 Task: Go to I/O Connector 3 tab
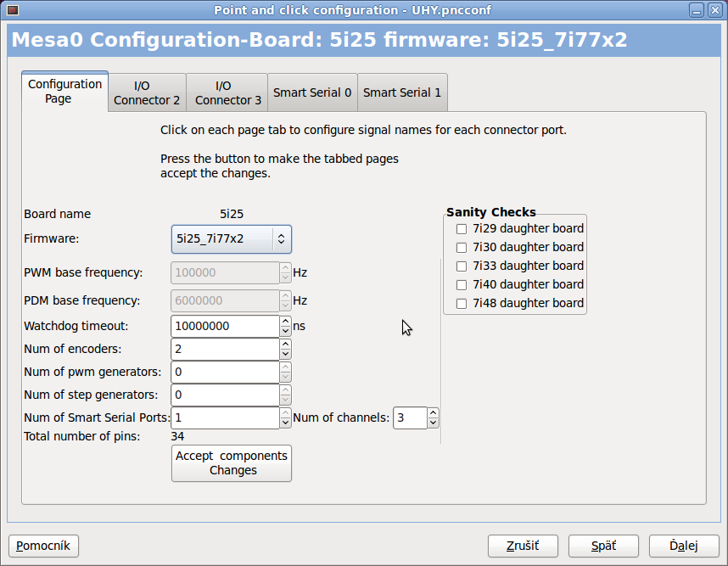pyautogui.click(x=223, y=92)
